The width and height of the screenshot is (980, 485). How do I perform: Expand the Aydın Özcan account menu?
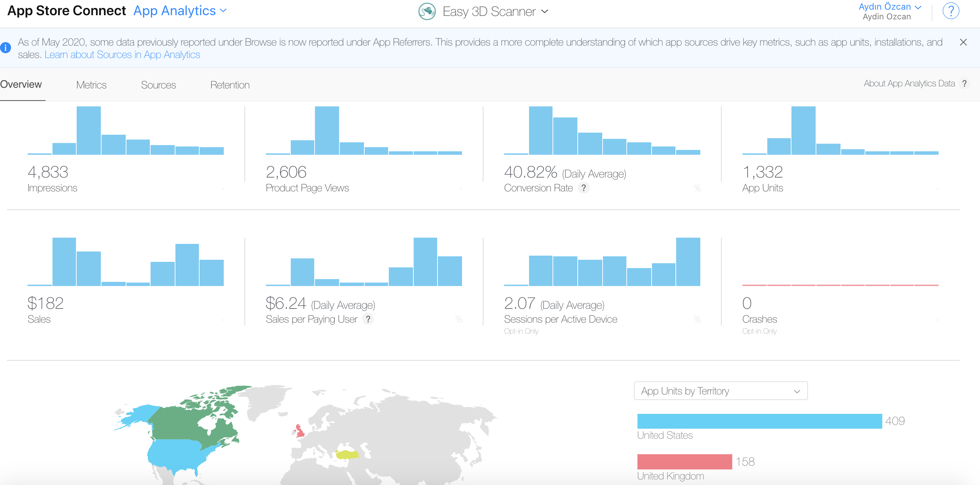click(x=890, y=7)
